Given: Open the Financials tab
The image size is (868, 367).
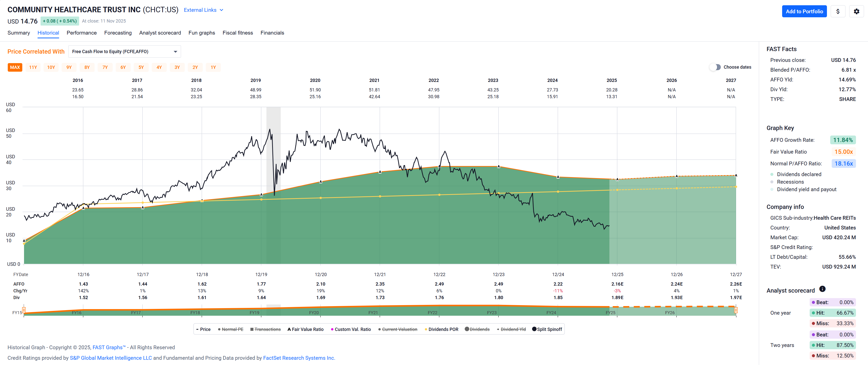Looking at the screenshot, I should (272, 33).
